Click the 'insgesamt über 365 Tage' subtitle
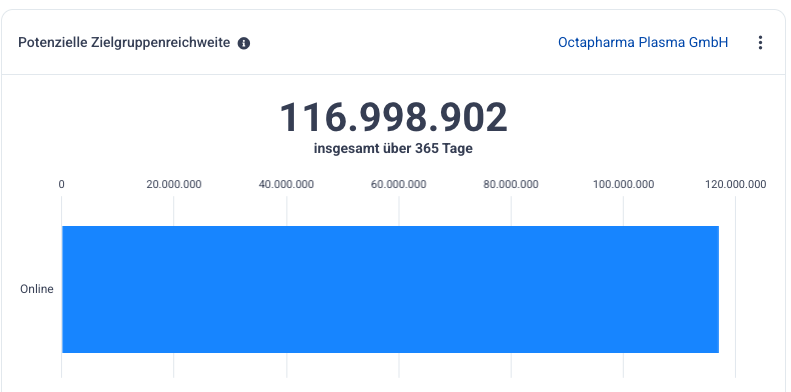The image size is (791, 392). [x=393, y=149]
